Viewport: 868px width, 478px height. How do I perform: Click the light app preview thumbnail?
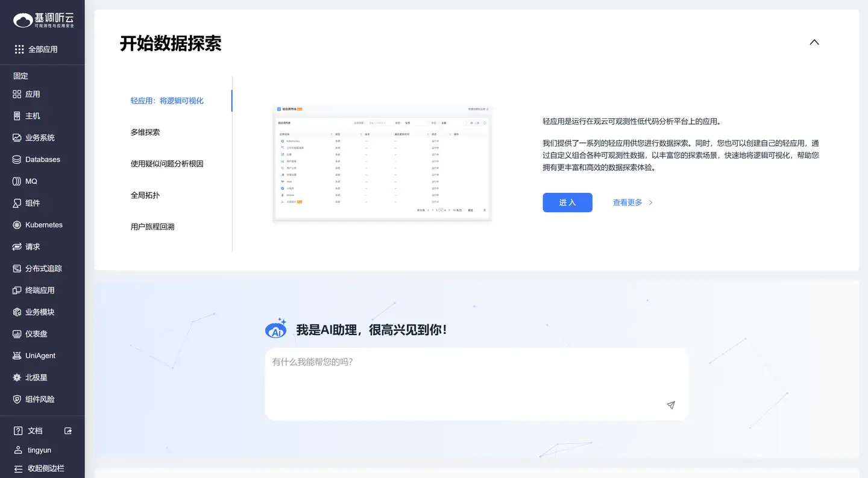382,163
